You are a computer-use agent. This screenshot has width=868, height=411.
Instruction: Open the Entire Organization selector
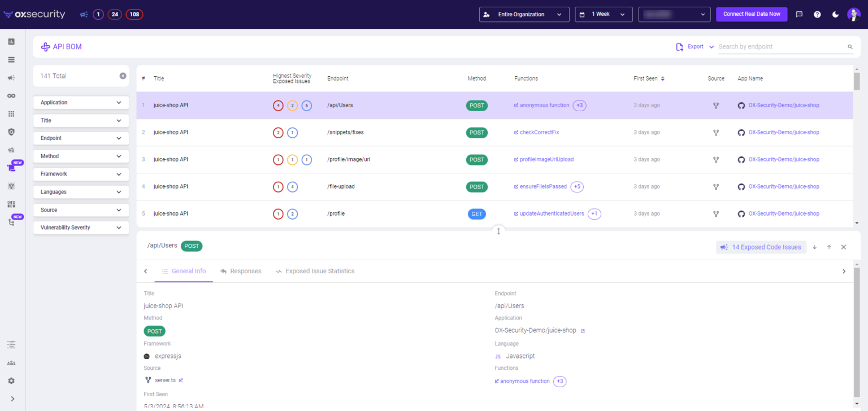(523, 14)
